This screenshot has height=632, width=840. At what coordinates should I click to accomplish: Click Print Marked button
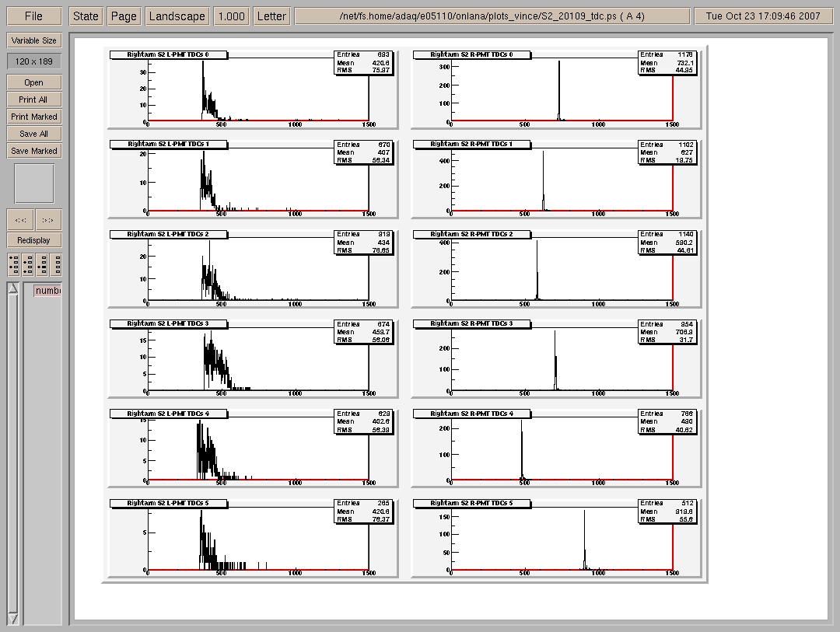(33, 117)
